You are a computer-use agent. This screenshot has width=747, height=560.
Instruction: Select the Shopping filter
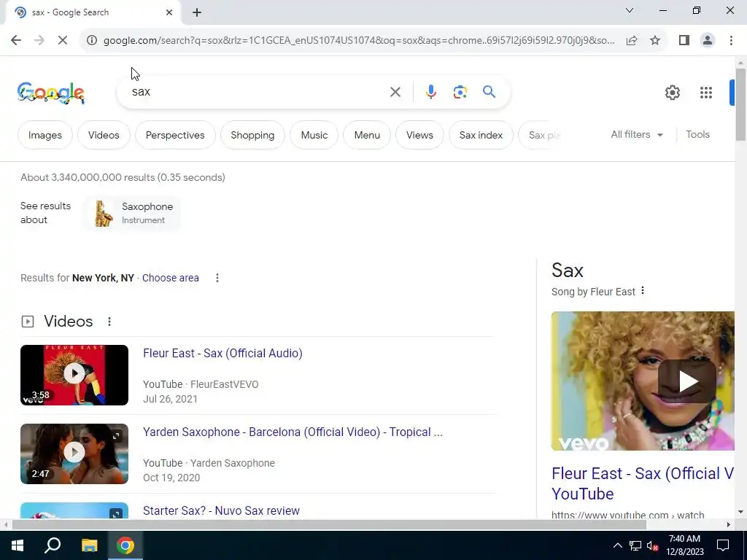coord(252,135)
